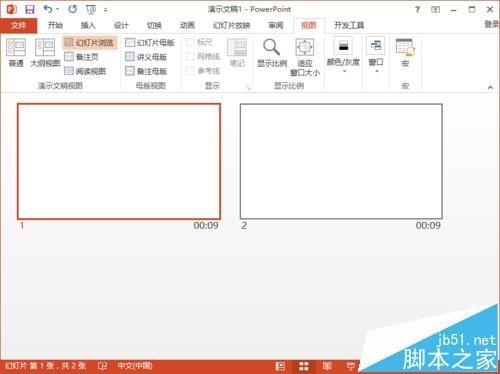The image size is (500, 374).
Task: Click Reading View icon in status bar
Action: (327, 366)
